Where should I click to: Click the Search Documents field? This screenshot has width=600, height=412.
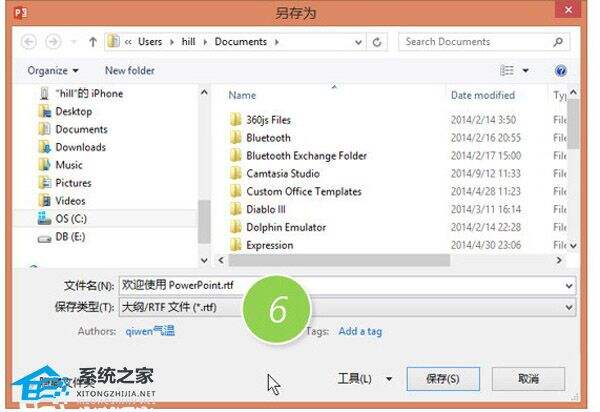point(477,42)
